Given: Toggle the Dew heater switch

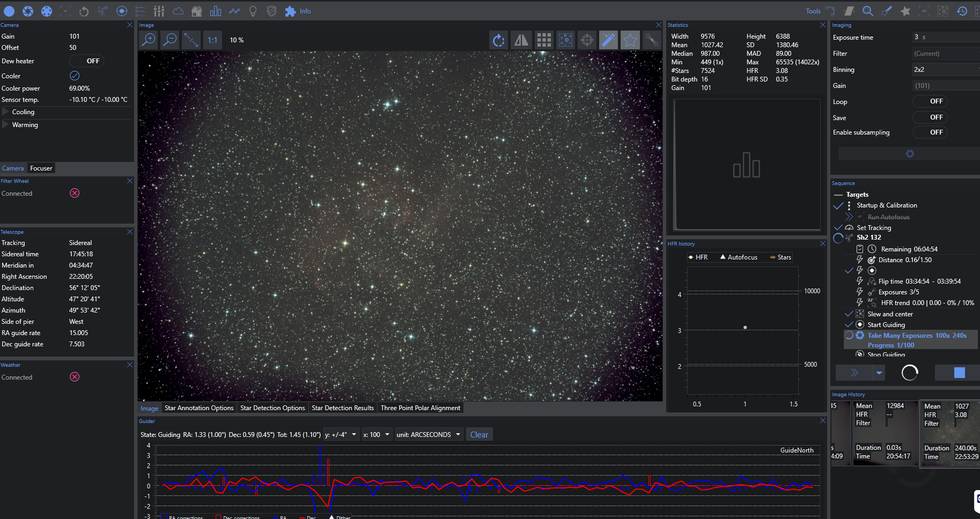Looking at the screenshot, I should point(87,61).
